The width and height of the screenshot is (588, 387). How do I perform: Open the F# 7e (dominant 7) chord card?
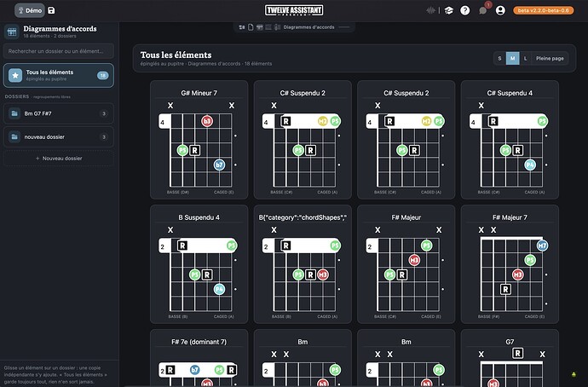tap(199, 358)
